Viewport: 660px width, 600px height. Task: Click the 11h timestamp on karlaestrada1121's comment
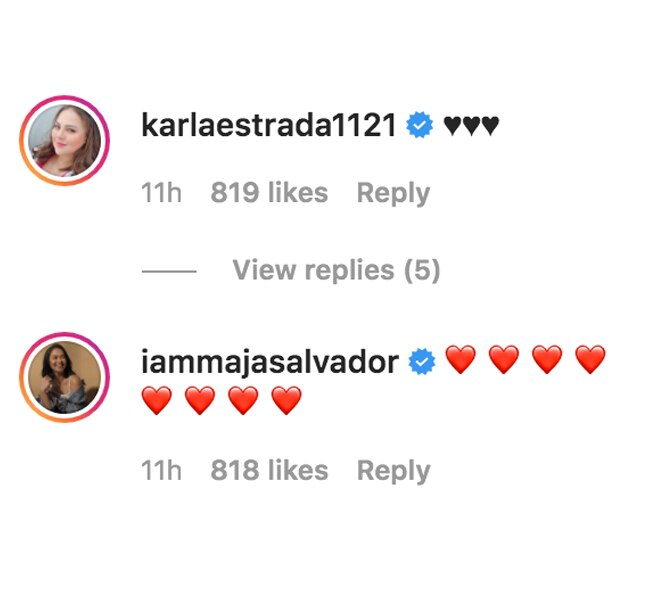[x=161, y=192]
